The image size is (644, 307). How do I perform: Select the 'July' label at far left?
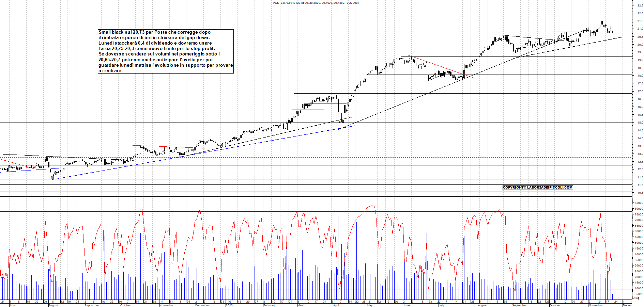pos(12,305)
